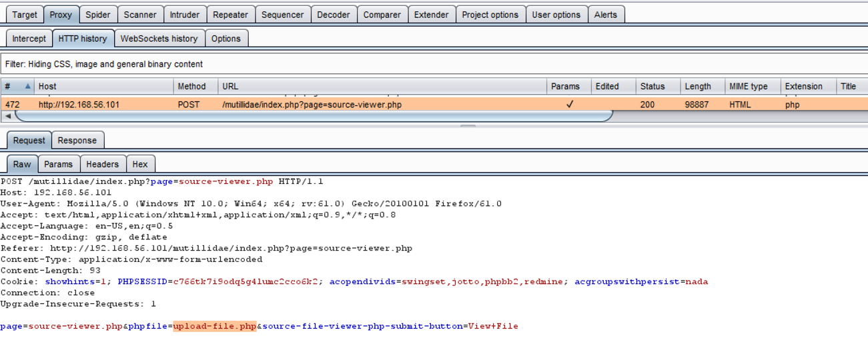The width and height of the screenshot is (868, 338).
Task: Open the Decoder tab
Action: point(333,15)
